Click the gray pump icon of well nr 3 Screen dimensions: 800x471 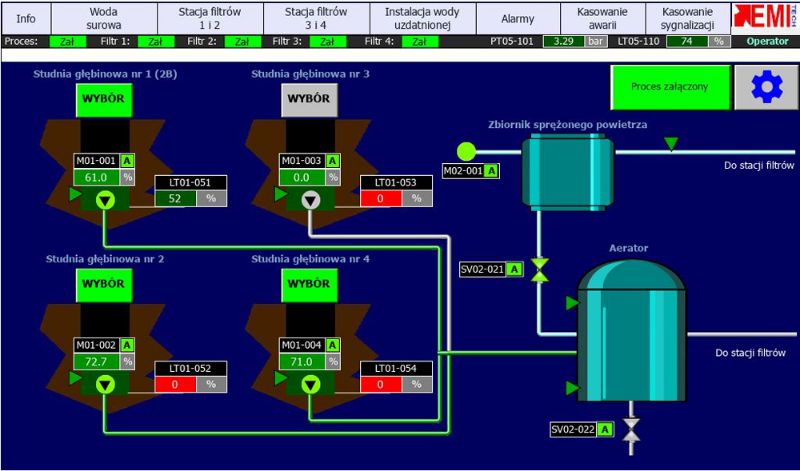312,200
